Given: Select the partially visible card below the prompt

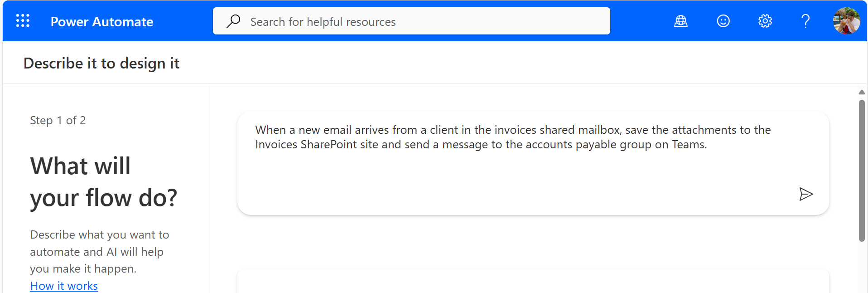Looking at the screenshot, I should click(x=533, y=282).
